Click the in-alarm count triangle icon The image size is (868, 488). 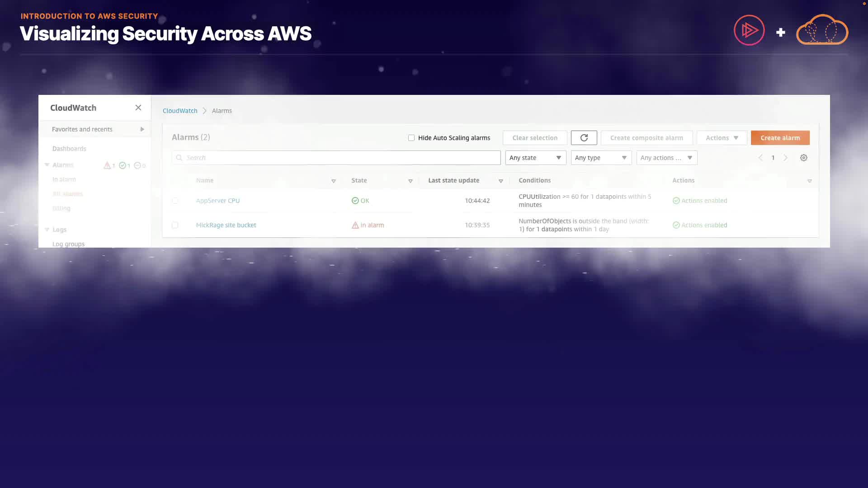[107, 165]
